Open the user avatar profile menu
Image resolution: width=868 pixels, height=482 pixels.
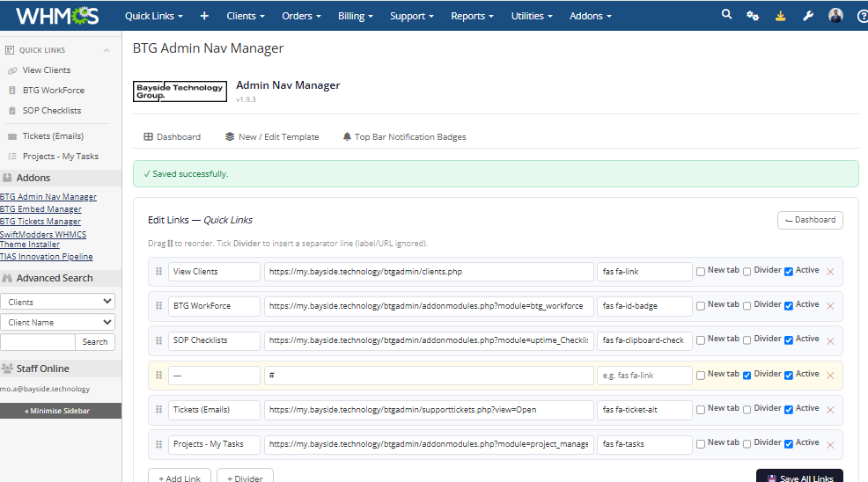(x=835, y=16)
